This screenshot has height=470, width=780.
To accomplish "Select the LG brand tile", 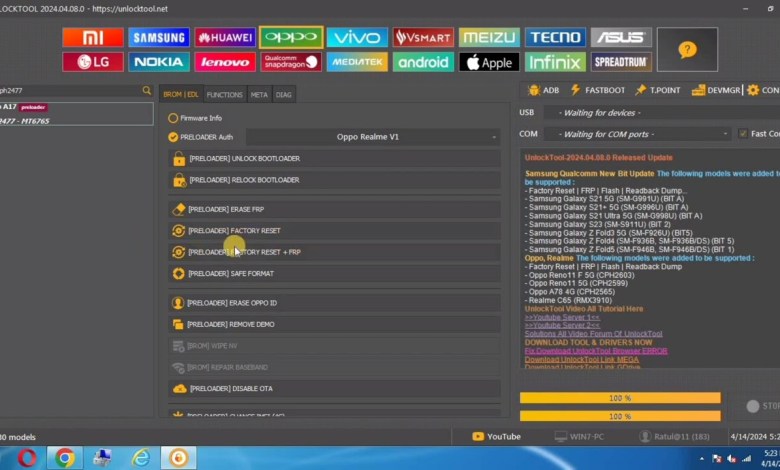I will click(93, 62).
